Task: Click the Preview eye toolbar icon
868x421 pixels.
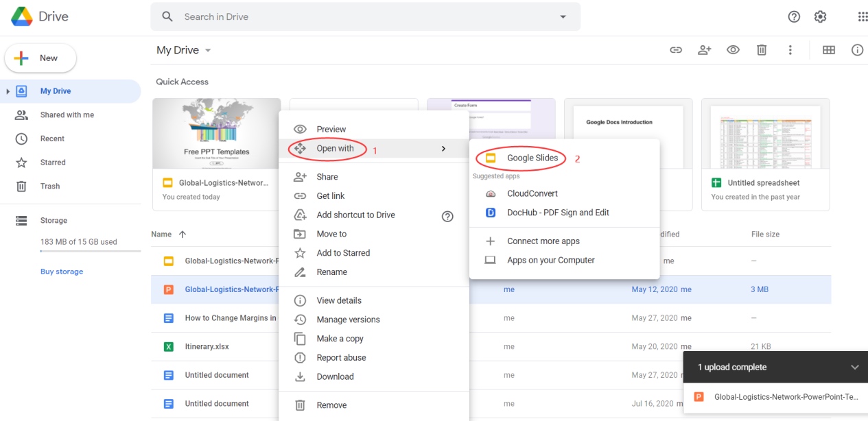Action: (x=733, y=50)
